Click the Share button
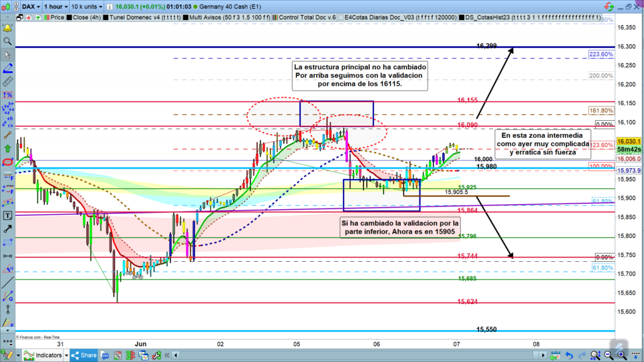Image resolution: width=644 pixels, height=362 pixels. (x=84, y=355)
